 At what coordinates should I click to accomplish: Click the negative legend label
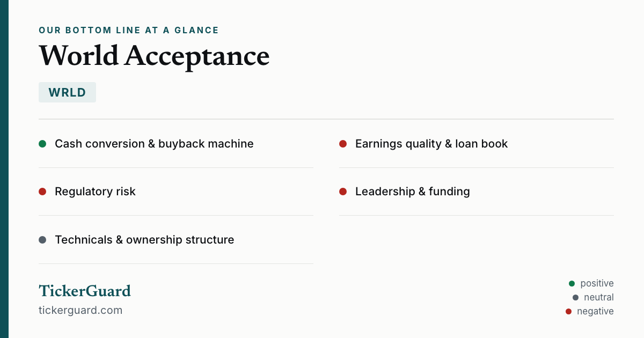[595, 311]
